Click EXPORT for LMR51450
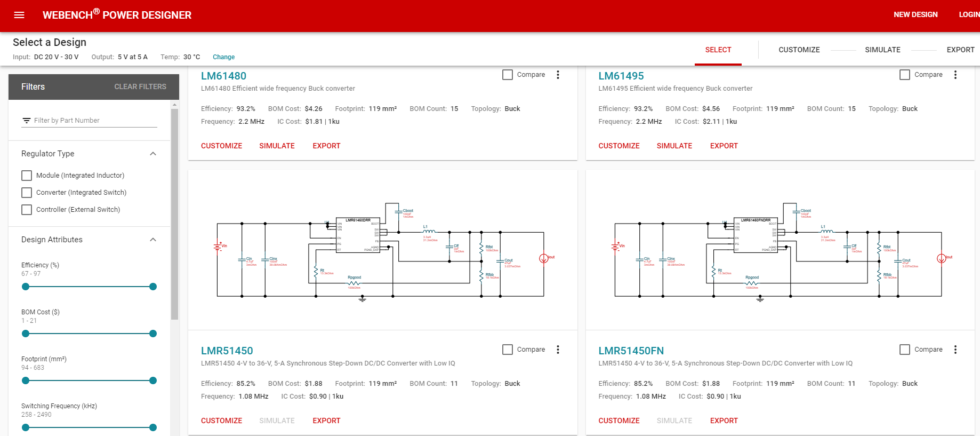This screenshot has width=980, height=436. pyautogui.click(x=326, y=421)
